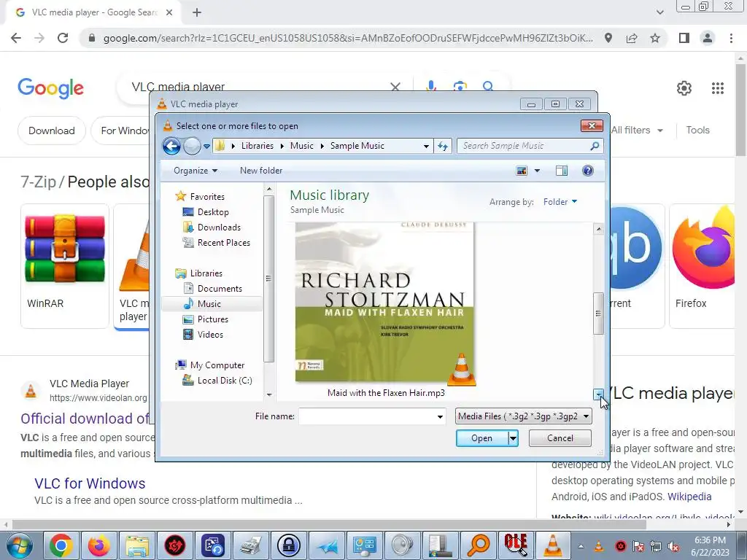
Task: Expand the address bar path history dropdown
Action: (426, 146)
